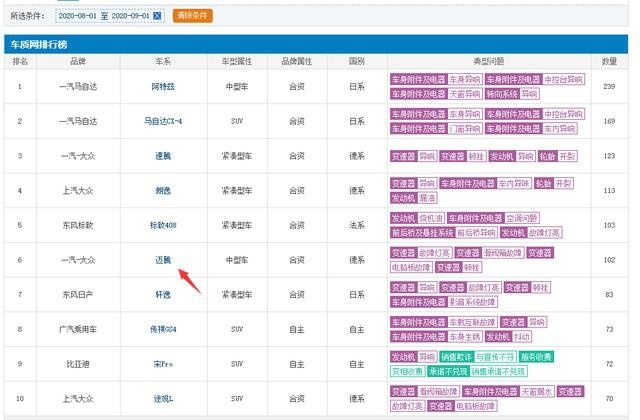Open the 途观L car series link

pyautogui.click(x=163, y=399)
